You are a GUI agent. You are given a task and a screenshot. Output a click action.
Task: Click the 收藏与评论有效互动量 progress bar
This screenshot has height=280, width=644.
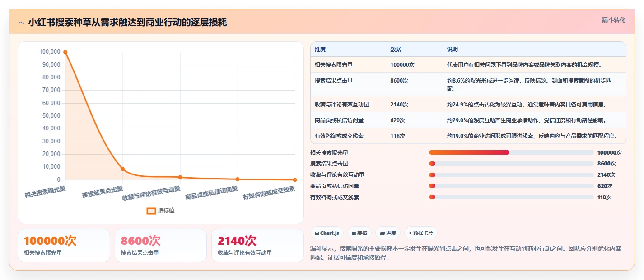(x=511, y=174)
